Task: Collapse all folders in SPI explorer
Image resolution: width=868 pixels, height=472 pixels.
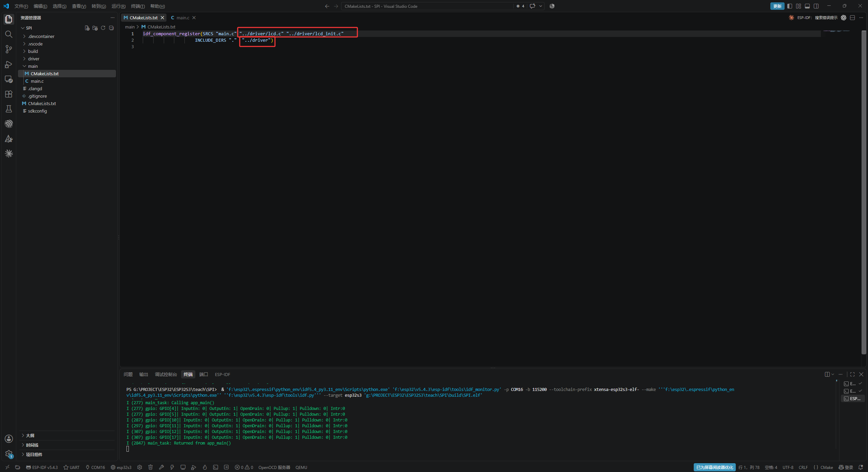Action: pyautogui.click(x=111, y=28)
